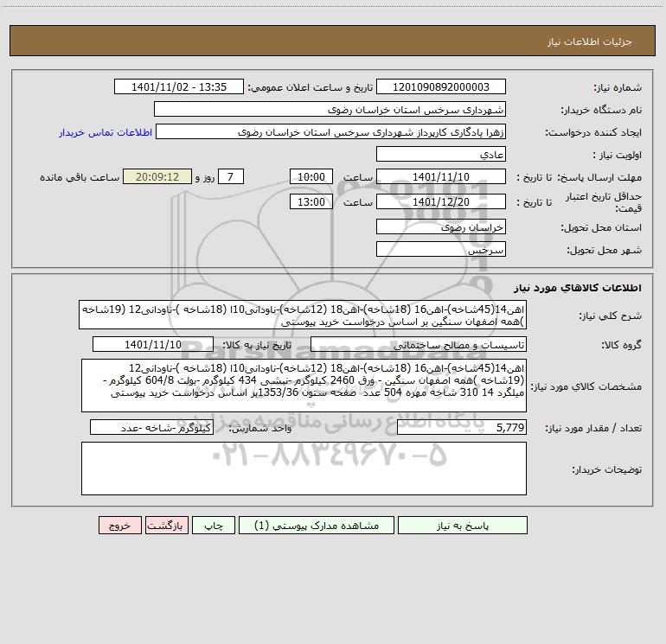The height and width of the screenshot is (644, 666).
Task: Click گروه کالا field تاسیسات و مصالح ساختمانی
Action: click(x=419, y=344)
